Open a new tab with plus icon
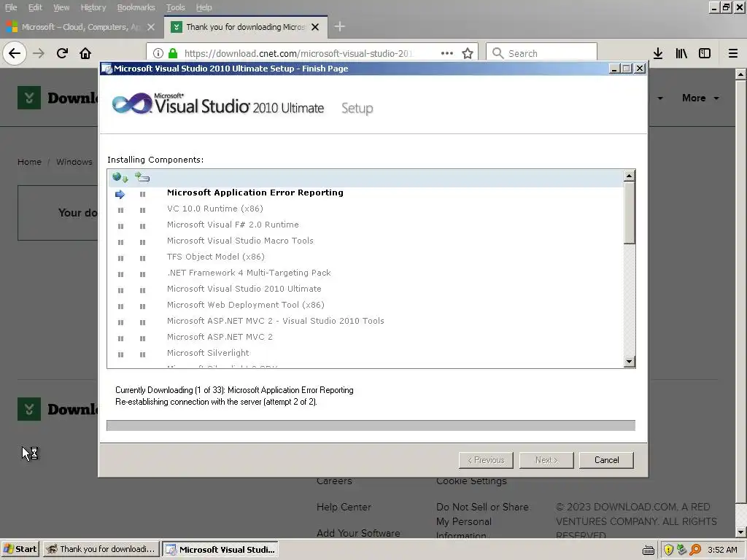This screenshot has height=560, width=747. (x=340, y=27)
